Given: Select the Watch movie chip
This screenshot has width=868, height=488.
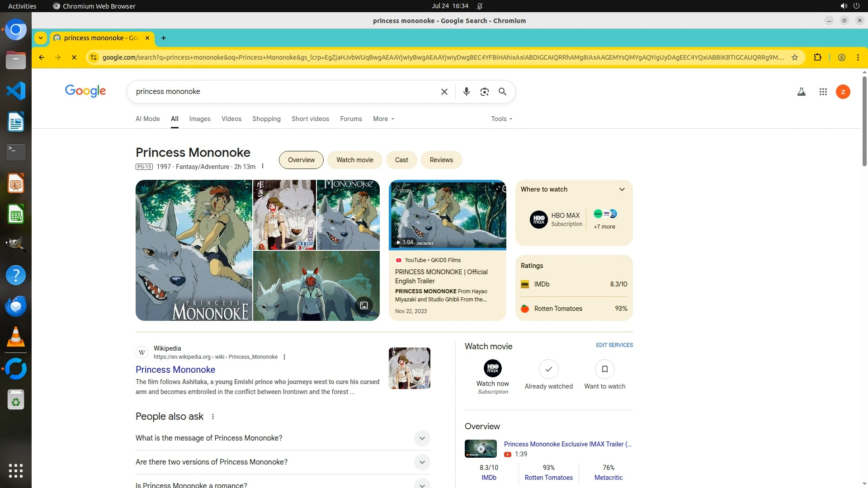Looking at the screenshot, I should tap(354, 160).
